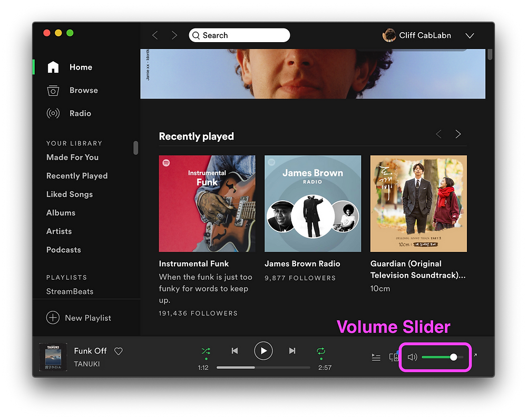Open Guardian soundtrack cover art
The width and height of the screenshot is (527, 420).
click(x=418, y=203)
